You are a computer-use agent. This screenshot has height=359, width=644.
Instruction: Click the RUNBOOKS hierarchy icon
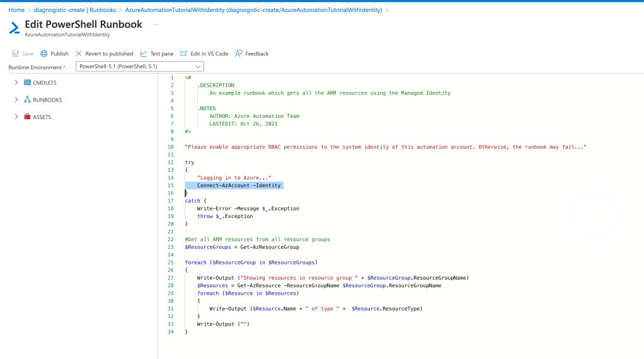coord(27,100)
